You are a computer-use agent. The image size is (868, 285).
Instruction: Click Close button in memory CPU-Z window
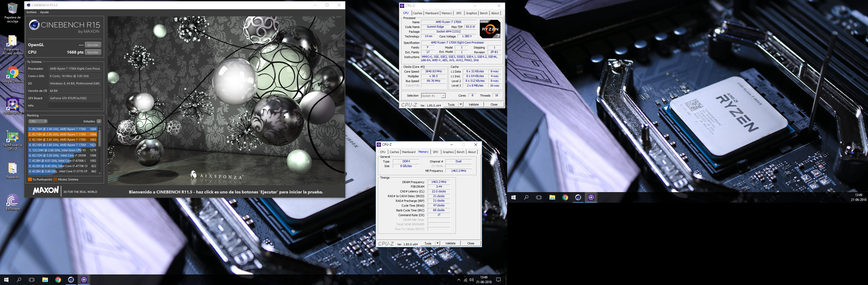(x=470, y=244)
